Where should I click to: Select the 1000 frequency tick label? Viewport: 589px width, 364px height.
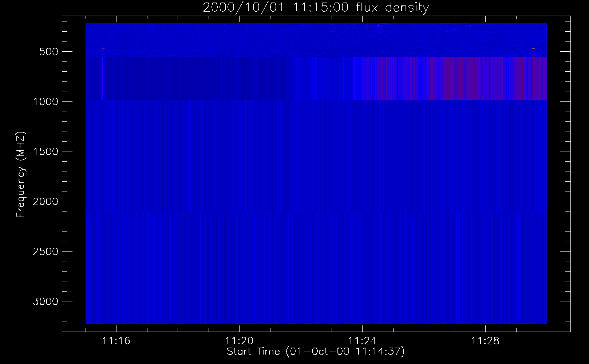[x=46, y=102]
